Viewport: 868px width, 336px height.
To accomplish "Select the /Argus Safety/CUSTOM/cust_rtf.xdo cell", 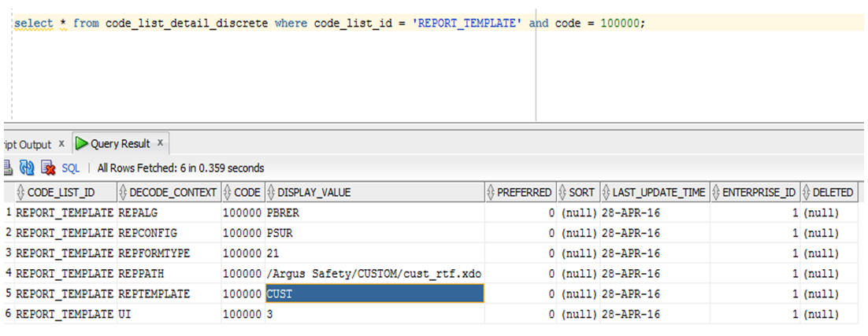I will 375,274.
